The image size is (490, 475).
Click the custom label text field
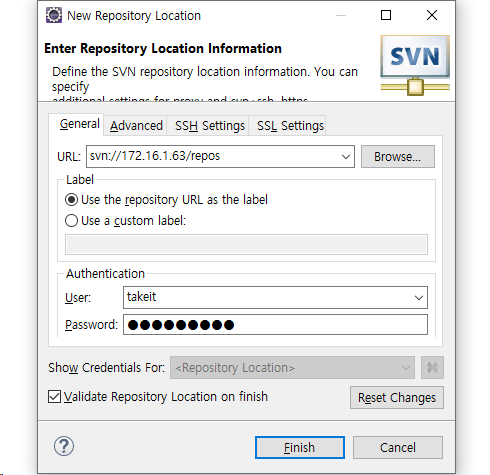tap(246, 244)
